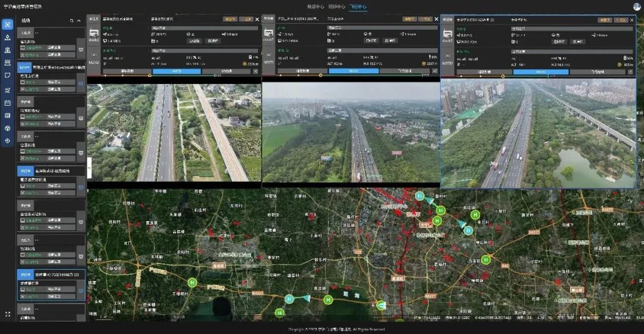Click the 3D cube icon in the sidebar
The height and width of the screenshot is (334, 644).
point(7,128)
